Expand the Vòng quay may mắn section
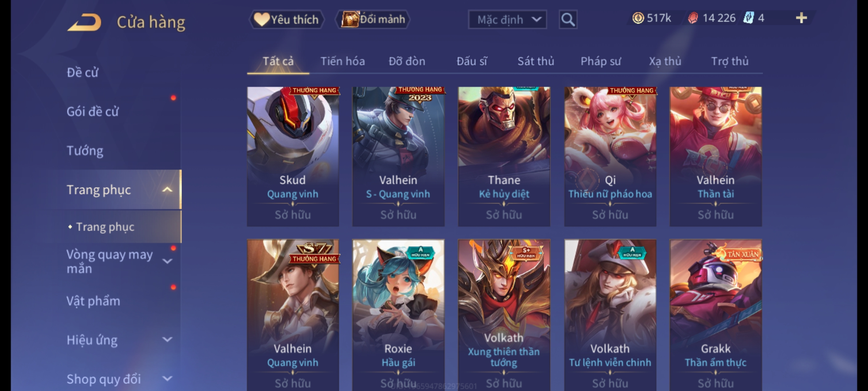 tap(167, 261)
